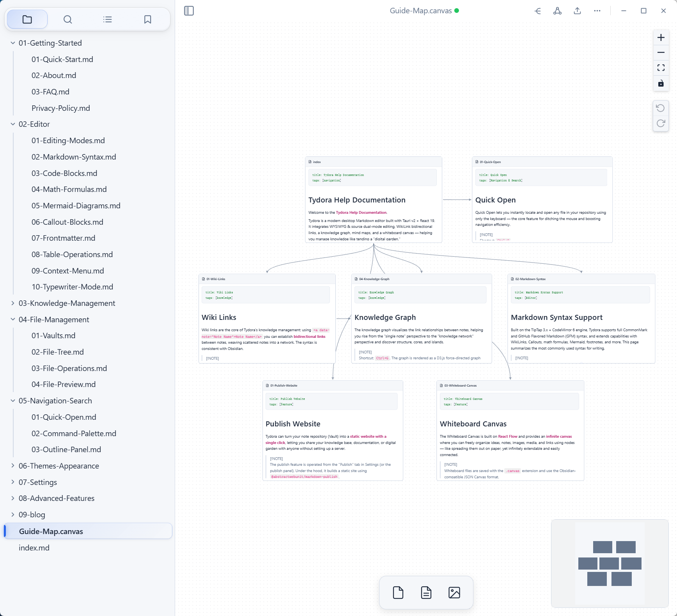This screenshot has width=677, height=616.
Task: Expand the 07-Settings folder
Action: coord(13,482)
